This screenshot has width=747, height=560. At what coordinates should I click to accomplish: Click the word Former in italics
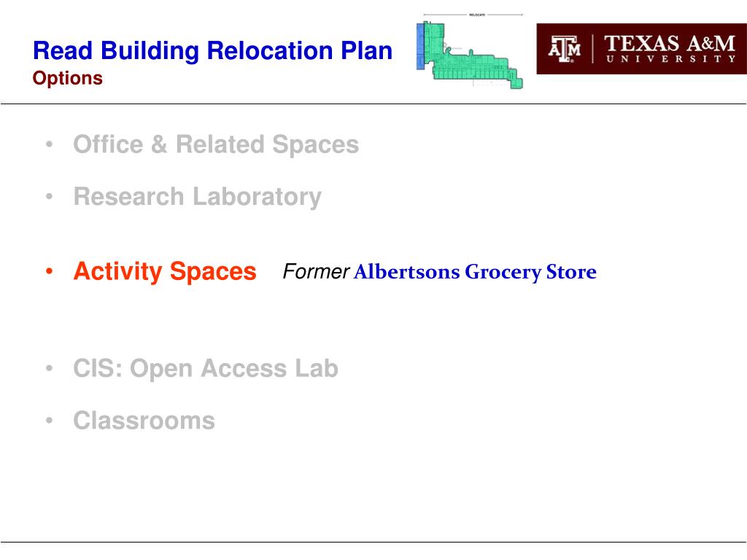(316, 271)
